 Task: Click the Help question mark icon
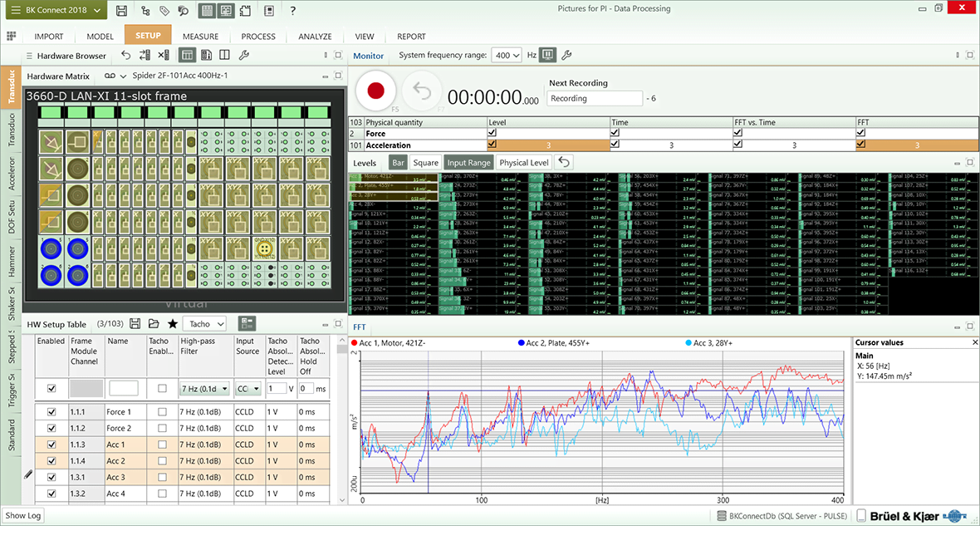292,11
